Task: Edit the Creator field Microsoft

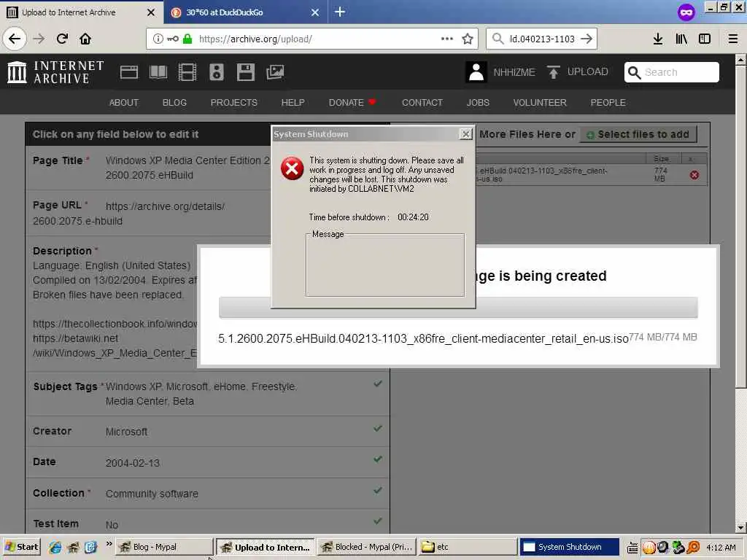Action: click(x=208, y=432)
